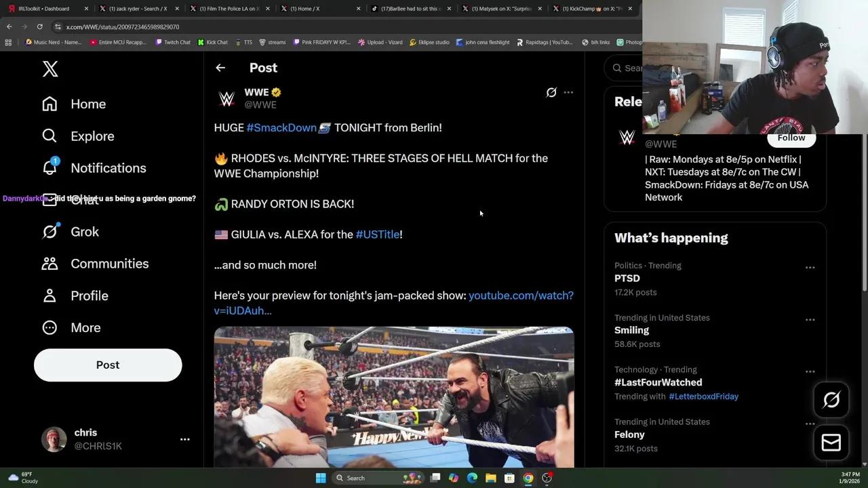
Task: Follow the WWE account
Action: click(791, 138)
